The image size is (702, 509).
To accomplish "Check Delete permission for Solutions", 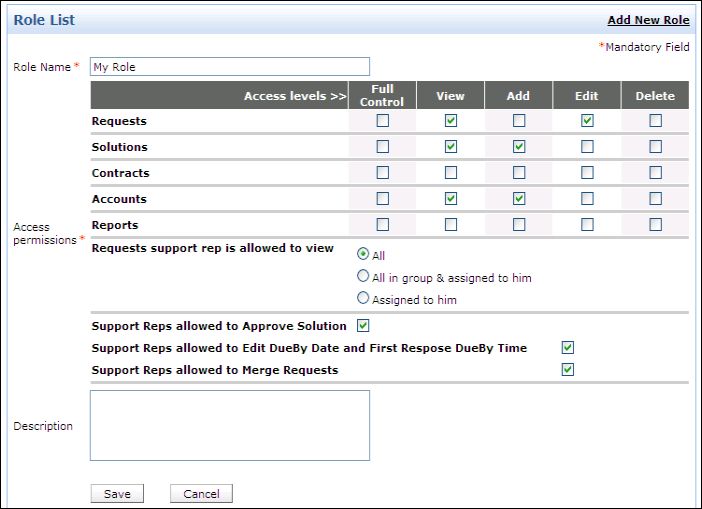I will click(655, 147).
